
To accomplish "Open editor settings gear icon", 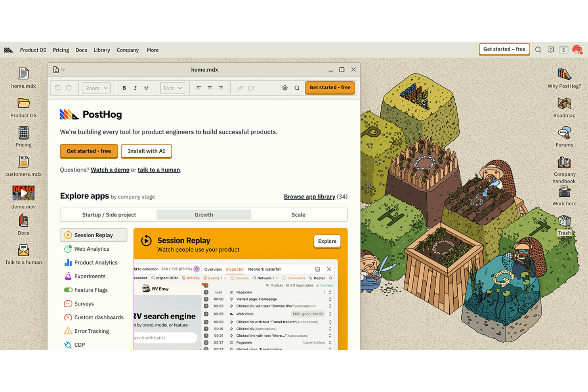I will pos(285,88).
